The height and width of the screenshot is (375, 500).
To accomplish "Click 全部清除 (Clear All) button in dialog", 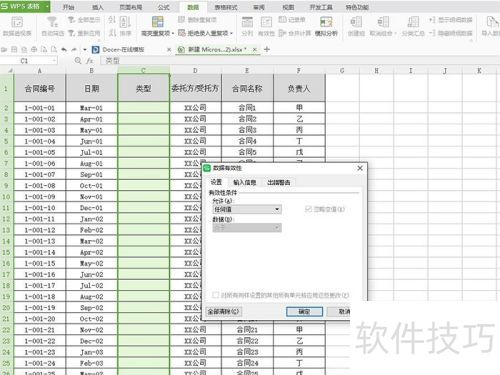I will point(223,312).
